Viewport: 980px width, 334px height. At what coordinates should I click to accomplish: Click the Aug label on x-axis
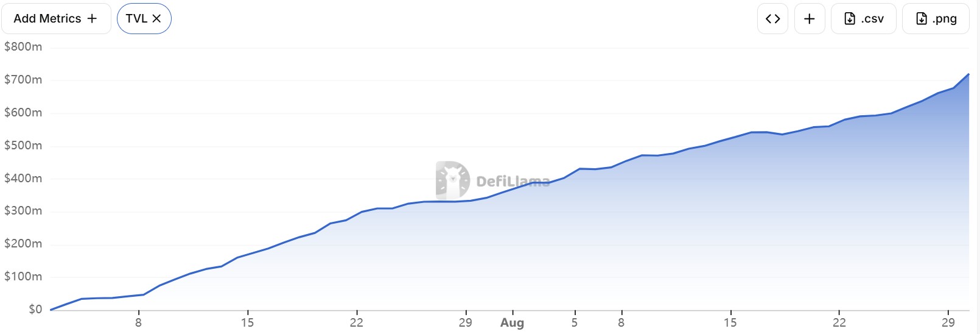512,322
